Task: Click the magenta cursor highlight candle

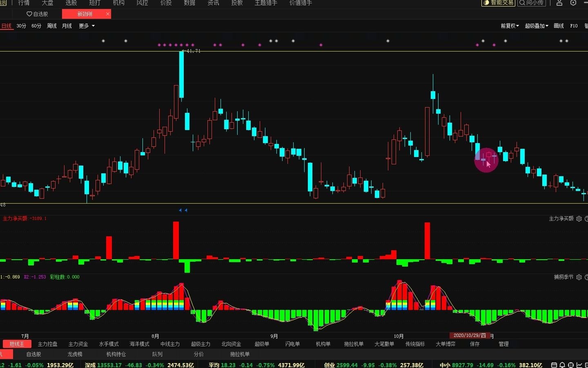Action: coord(486,160)
